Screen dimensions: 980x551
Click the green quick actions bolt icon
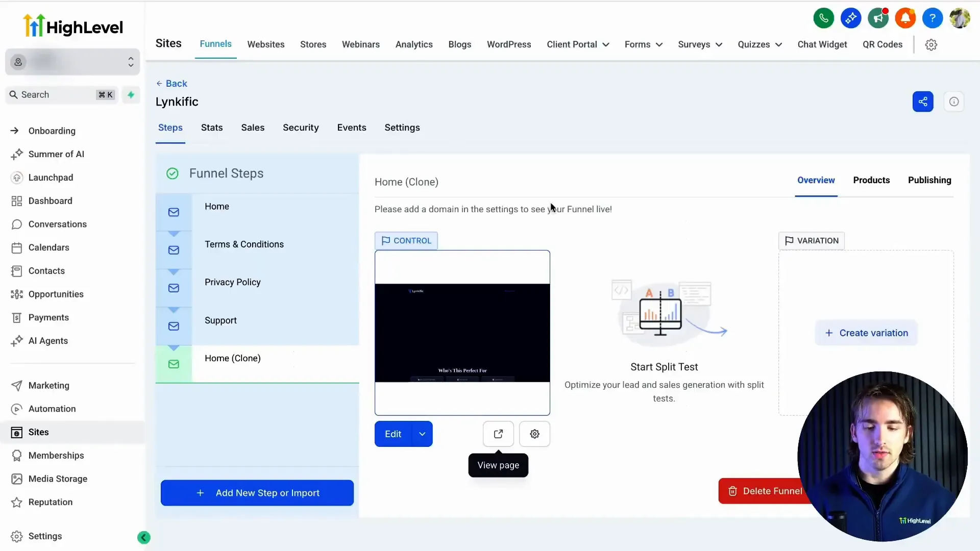pos(131,94)
